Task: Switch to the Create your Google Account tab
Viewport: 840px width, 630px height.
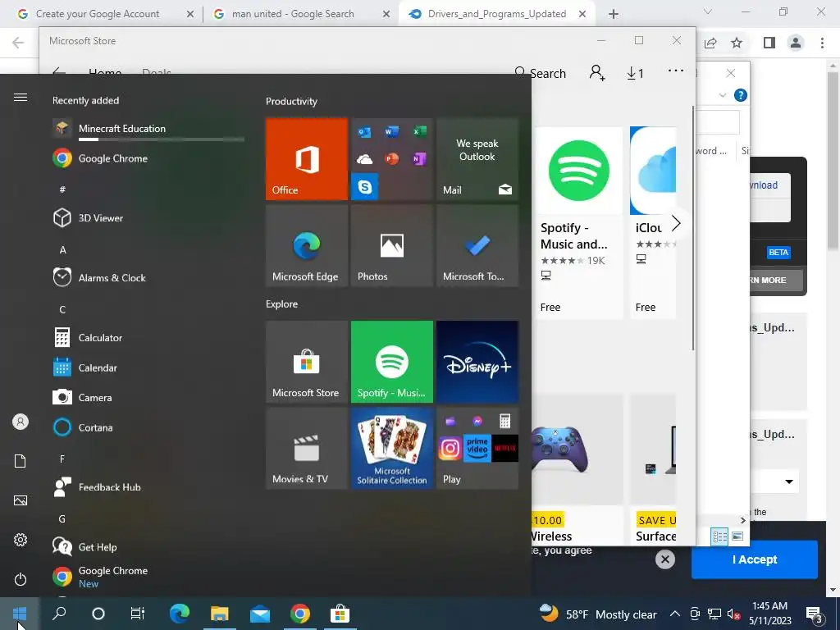Action: [98, 14]
